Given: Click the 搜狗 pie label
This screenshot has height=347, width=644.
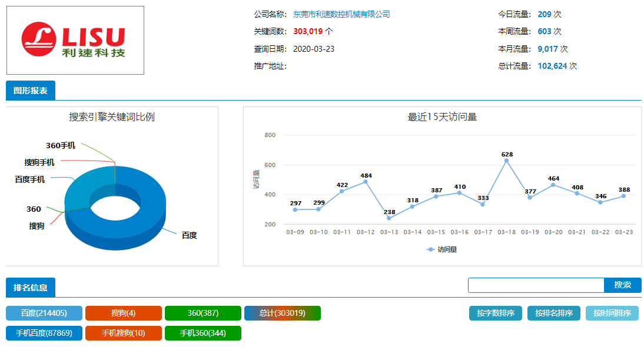Looking at the screenshot, I should click(36, 226).
